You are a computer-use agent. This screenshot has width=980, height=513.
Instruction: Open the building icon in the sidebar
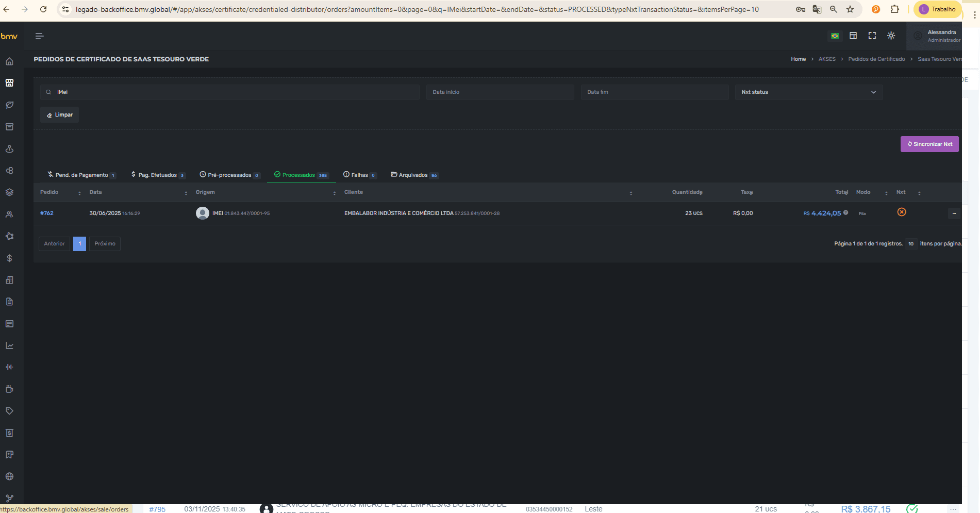(9, 280)
